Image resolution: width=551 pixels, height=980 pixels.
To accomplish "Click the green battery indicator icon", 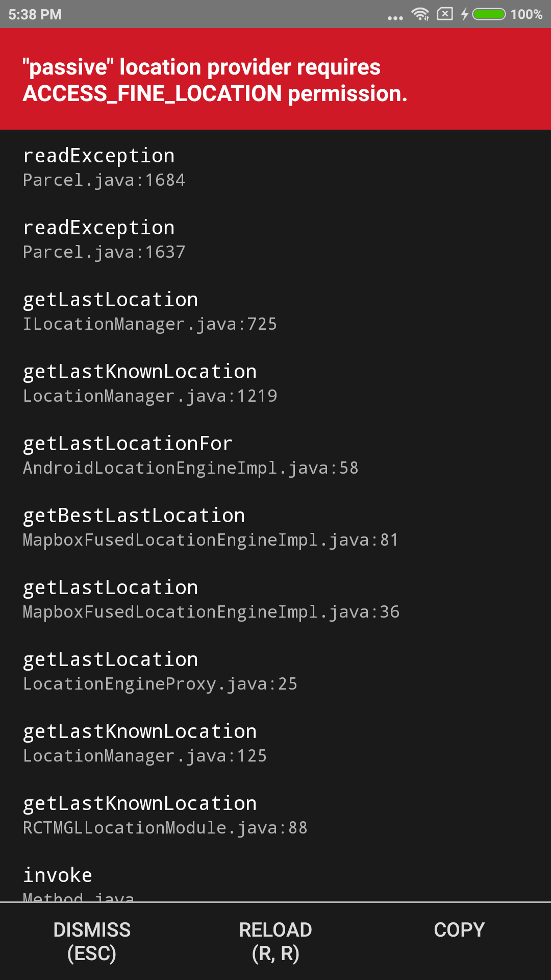I will tap(488, 15).
